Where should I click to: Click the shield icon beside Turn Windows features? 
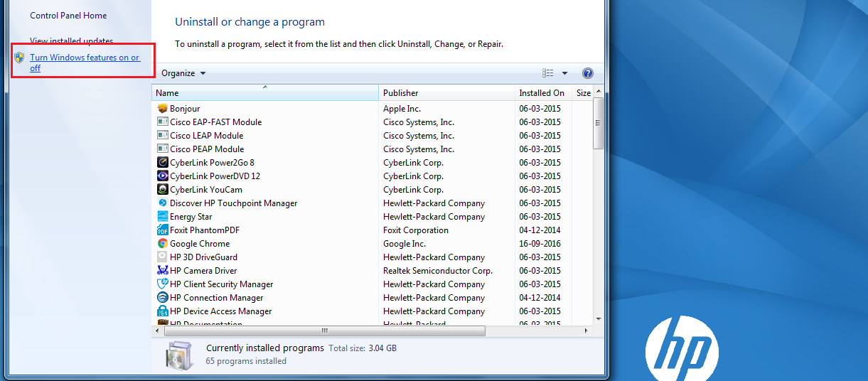tap(20, 58)
